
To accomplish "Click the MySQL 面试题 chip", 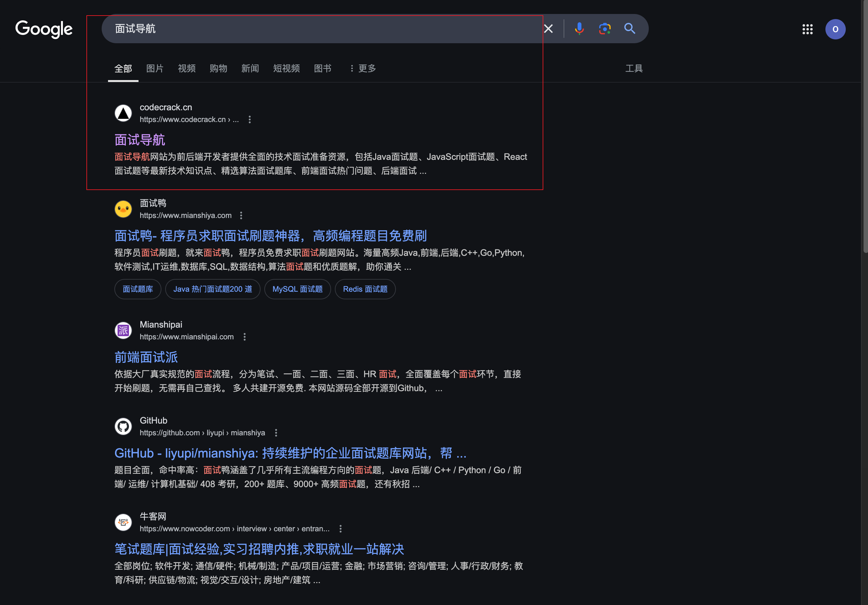I will pos(297,289).
